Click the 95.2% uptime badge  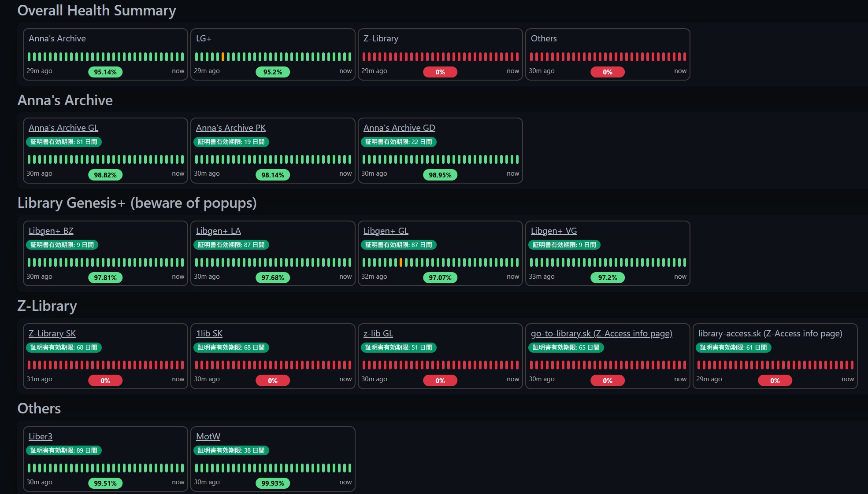click(273, 72)
